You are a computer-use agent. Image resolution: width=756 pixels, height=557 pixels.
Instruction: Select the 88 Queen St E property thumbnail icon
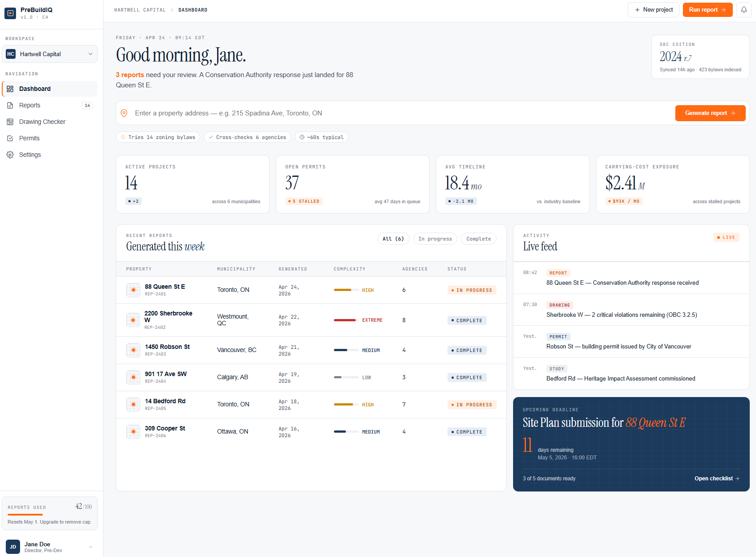click(133, 290)
